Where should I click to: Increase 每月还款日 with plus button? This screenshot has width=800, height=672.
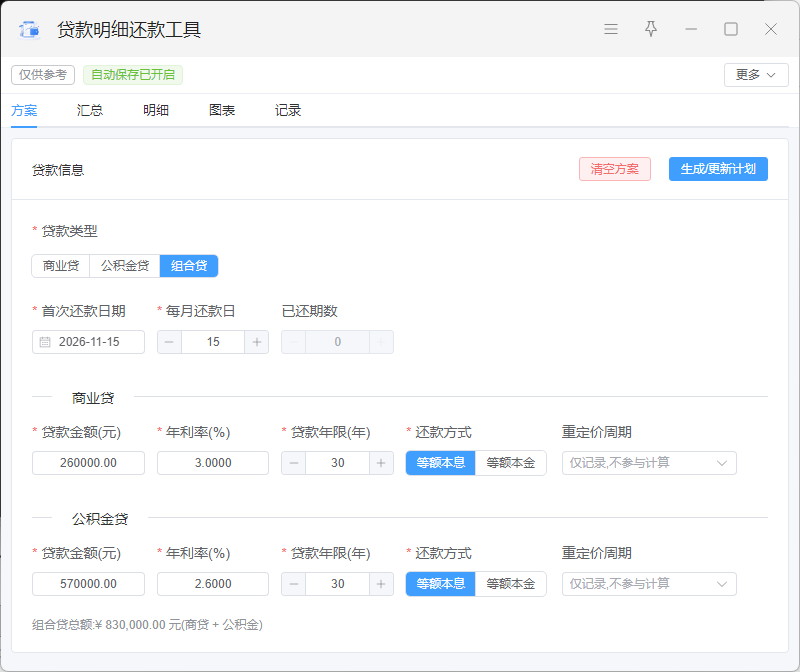click(257, 342)
